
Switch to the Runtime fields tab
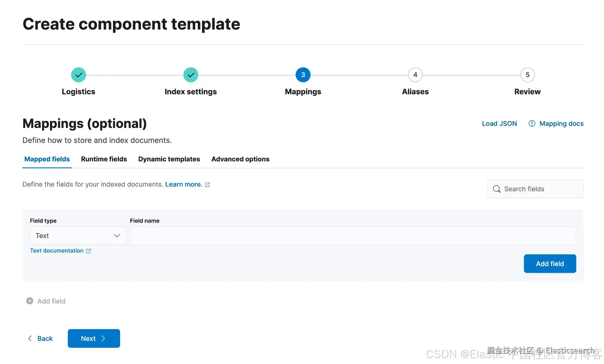coord(104,159)
